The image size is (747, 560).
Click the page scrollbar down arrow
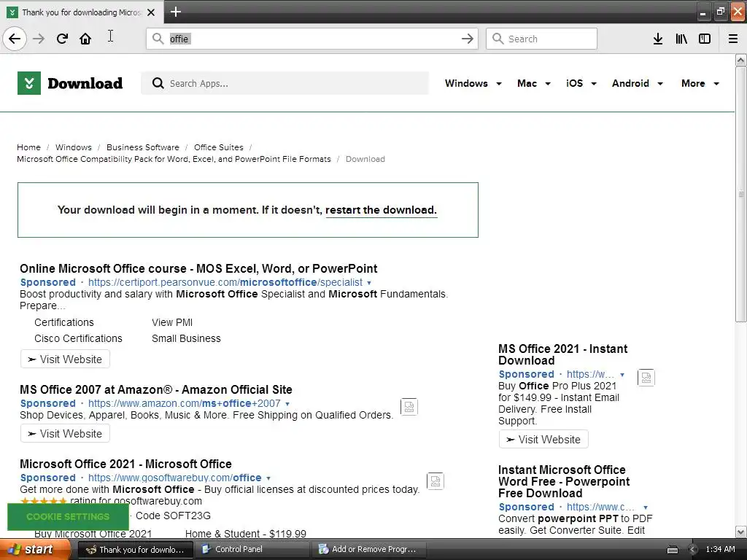[x=741, y=532]
